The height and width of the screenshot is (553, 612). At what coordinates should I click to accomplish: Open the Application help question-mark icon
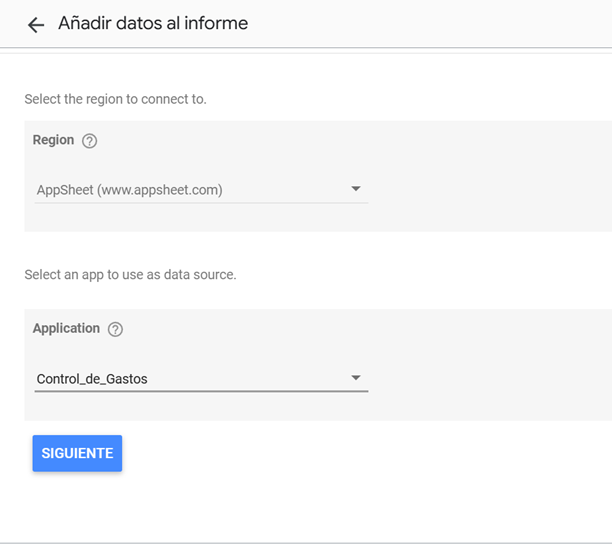click(x=115, y=329)
